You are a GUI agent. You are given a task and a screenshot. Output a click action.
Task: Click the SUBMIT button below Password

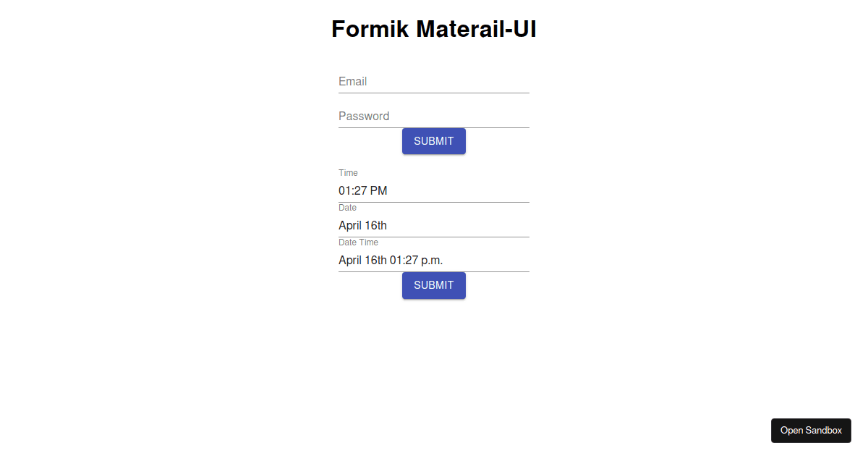[434, 141]
